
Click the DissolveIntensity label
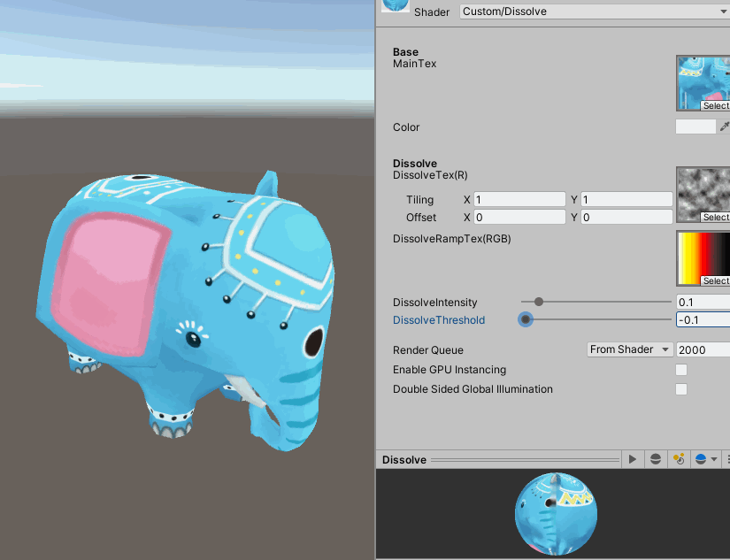(x=434, y=303)
